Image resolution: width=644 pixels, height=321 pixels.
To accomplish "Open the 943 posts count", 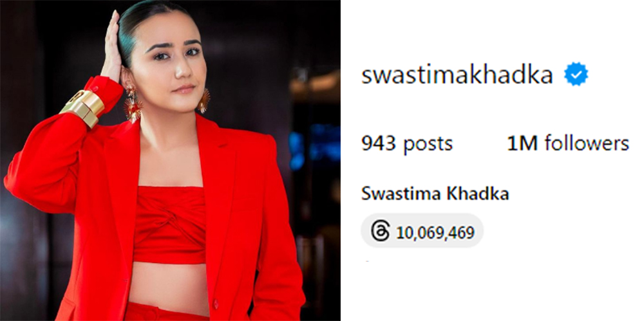I will coord(407,143).
